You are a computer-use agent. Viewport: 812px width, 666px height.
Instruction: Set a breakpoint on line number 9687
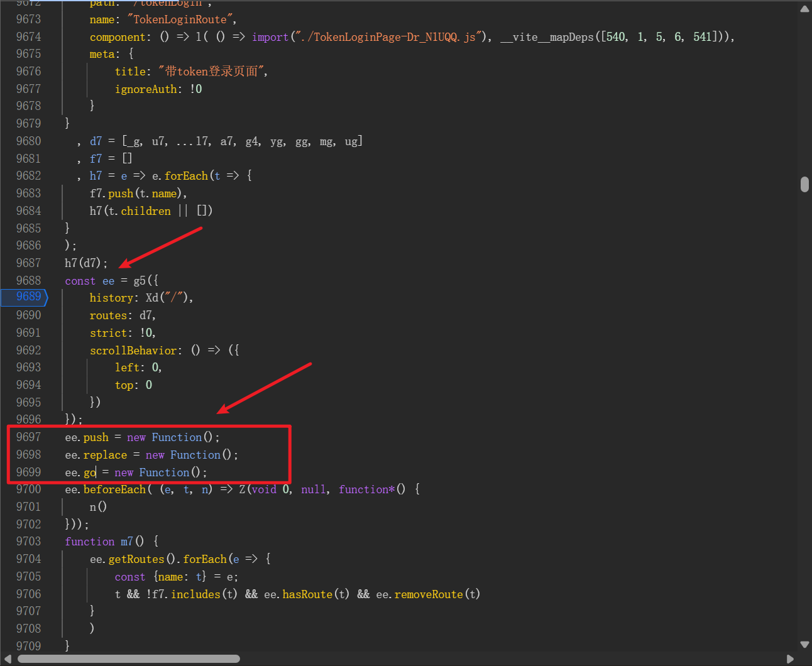click(28, 263)
